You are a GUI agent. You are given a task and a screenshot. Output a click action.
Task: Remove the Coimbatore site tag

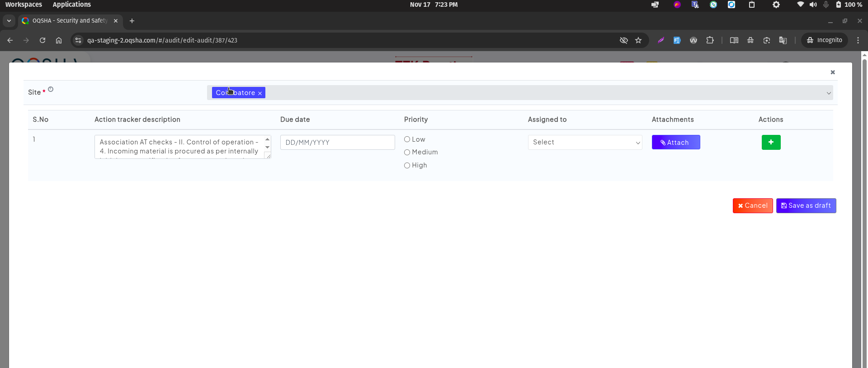pyautogui.click(x=260, y=93)
